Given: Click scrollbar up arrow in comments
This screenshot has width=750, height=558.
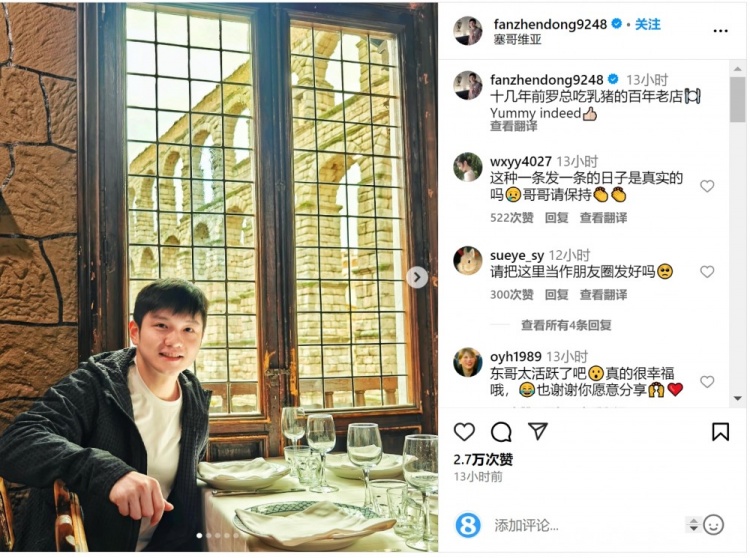Looking at the screenshot, I should click(x=738, y=69).
